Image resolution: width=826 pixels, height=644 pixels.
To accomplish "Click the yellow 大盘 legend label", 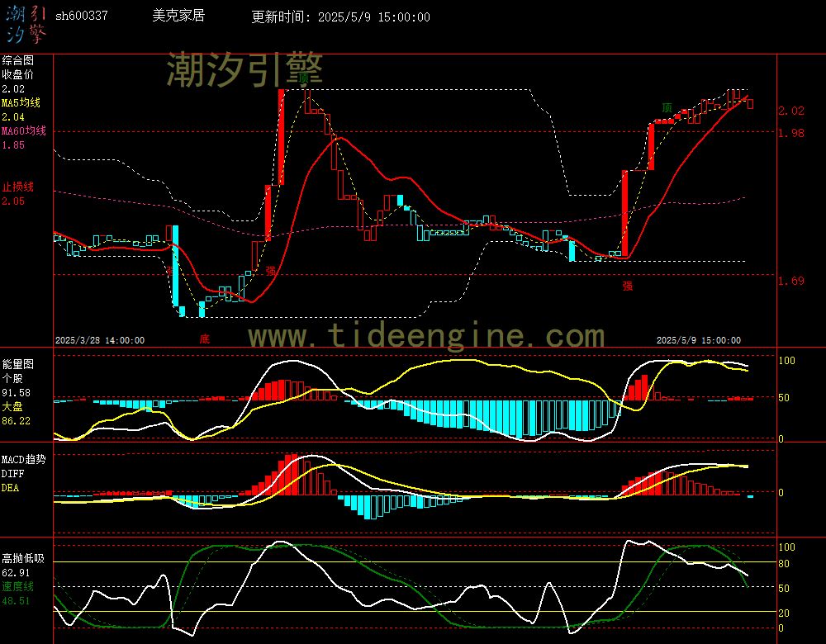I will pos(12,406).
